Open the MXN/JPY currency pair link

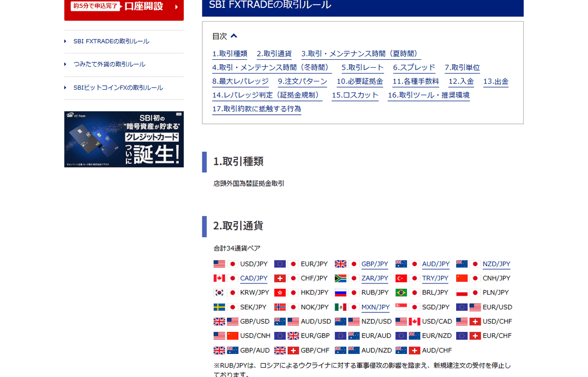point(375,307)
